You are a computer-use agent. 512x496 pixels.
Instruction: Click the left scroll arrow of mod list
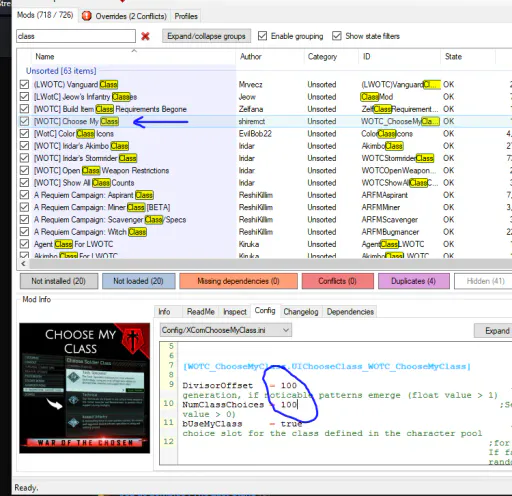23,264
